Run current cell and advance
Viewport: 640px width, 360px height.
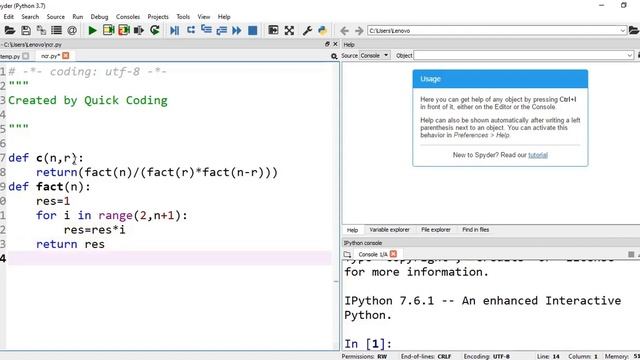[x=124, y=30]
